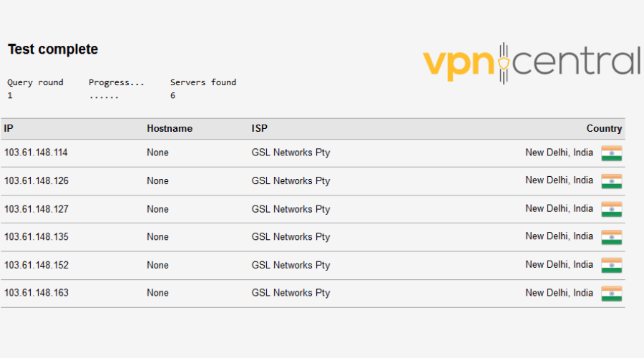The height and width of the screenshot is (358, 644).
Task: Click the India flag for 103.61.148.114
Action: pos(612,153)
